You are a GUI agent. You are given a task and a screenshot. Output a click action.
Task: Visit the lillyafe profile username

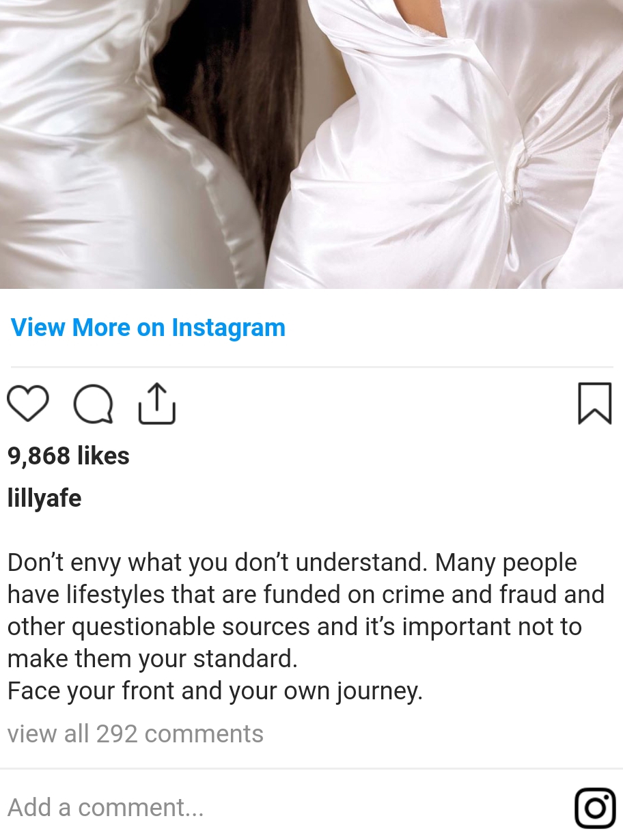point(44,498)
